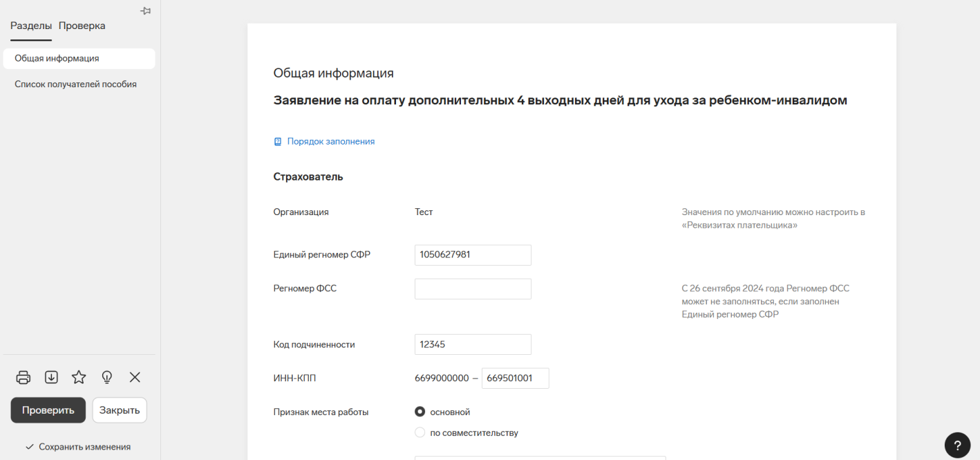
Task: Switch to the "Проверка" tab
Action: [x=82, y=26]
